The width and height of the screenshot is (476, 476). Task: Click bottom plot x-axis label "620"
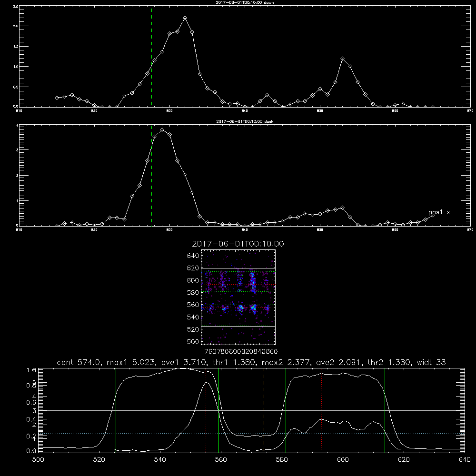[x=404, y=459]
